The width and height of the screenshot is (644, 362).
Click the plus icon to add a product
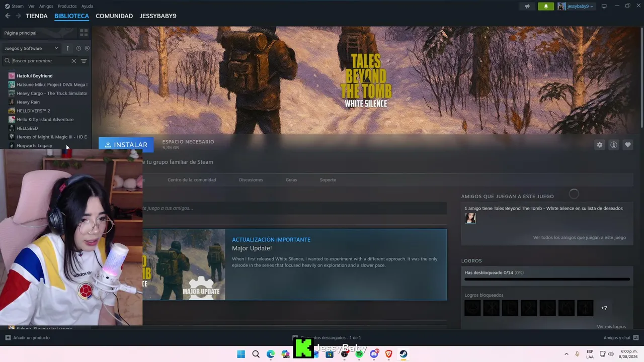8,338
